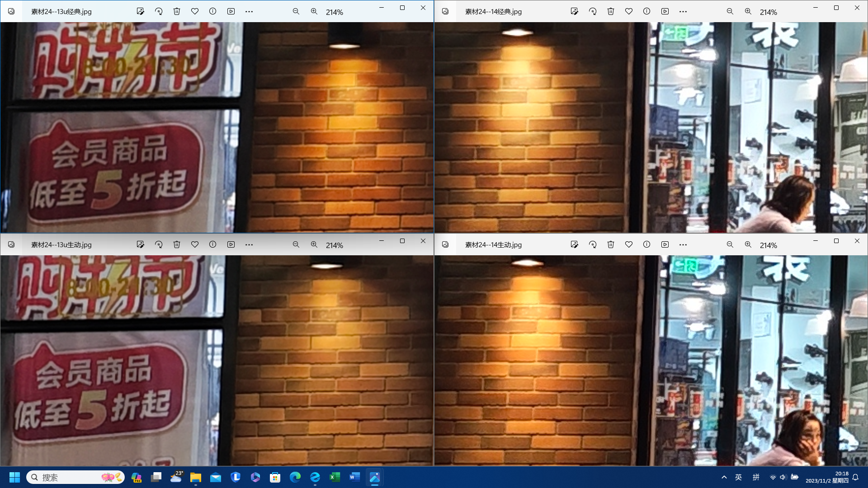The image size is (868, 488).
Task: Click the taskbar search box
Action: [x=75, y=477]
